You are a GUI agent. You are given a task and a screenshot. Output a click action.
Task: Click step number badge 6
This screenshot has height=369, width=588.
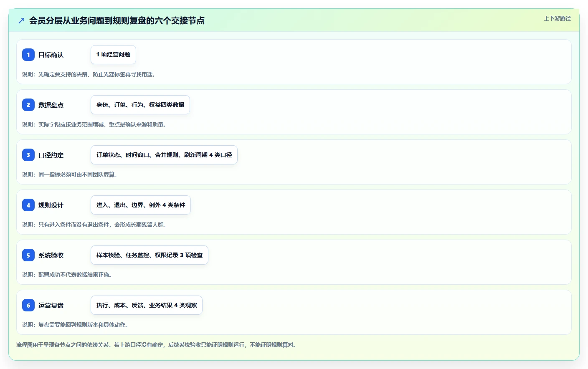coord(28,305)
